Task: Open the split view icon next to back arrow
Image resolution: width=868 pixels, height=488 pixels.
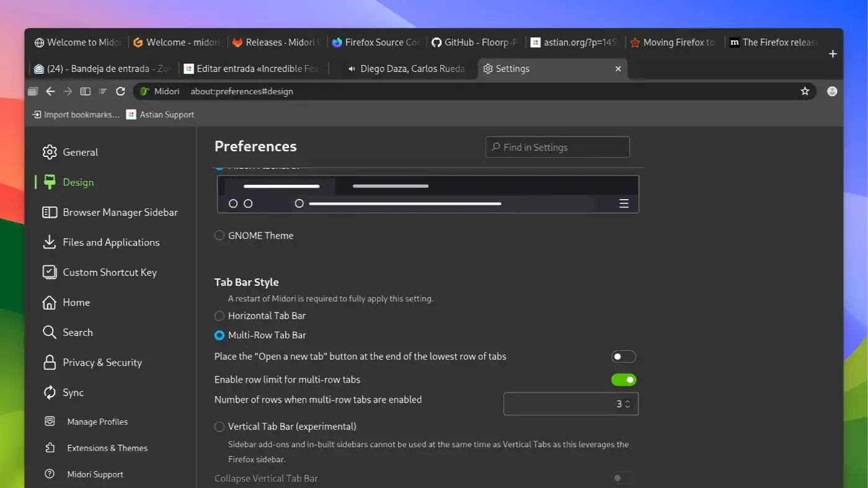Action: pos(85,91)
